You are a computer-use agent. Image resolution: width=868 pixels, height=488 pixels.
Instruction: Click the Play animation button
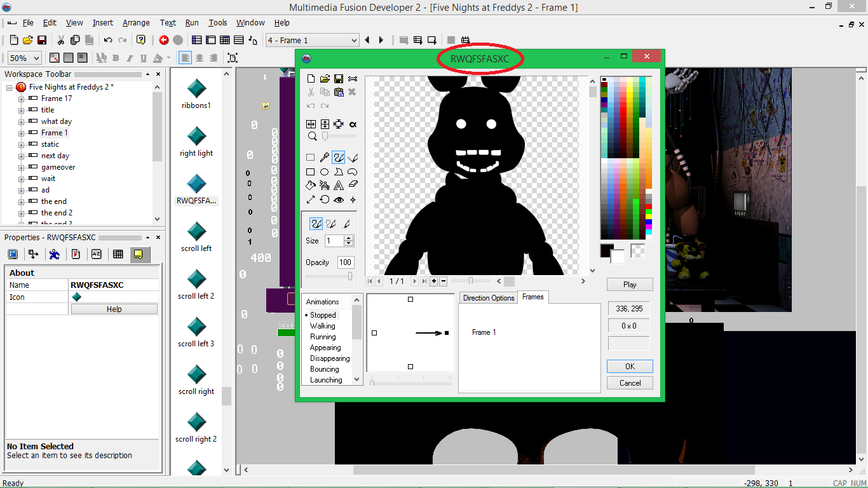click(630, 285)
